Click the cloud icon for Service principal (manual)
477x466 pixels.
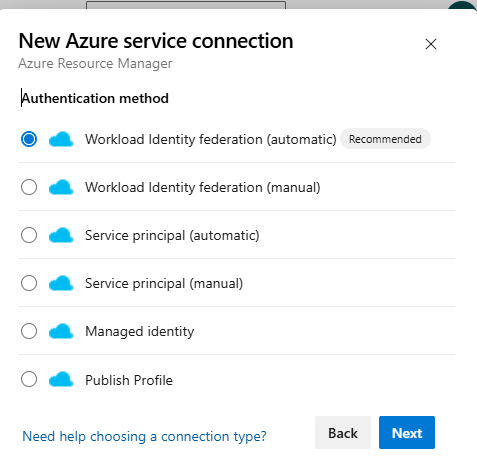tap(61, 283)
